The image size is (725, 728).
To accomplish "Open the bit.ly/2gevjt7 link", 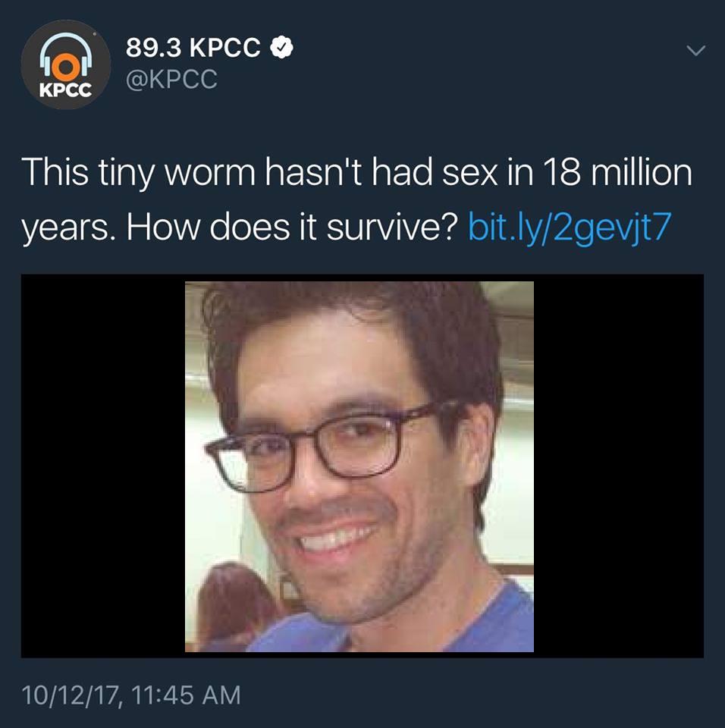I will pyautogui.click(x=570, y=227).
